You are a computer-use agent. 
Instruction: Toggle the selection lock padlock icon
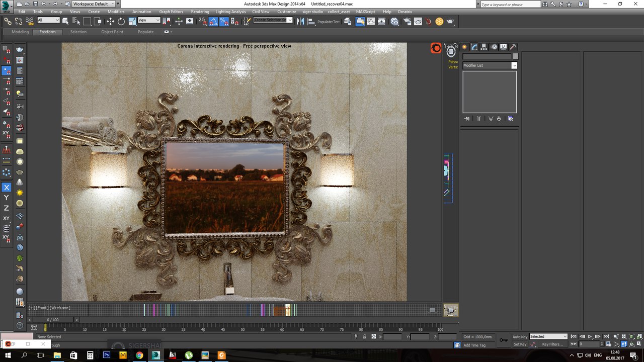364,337
